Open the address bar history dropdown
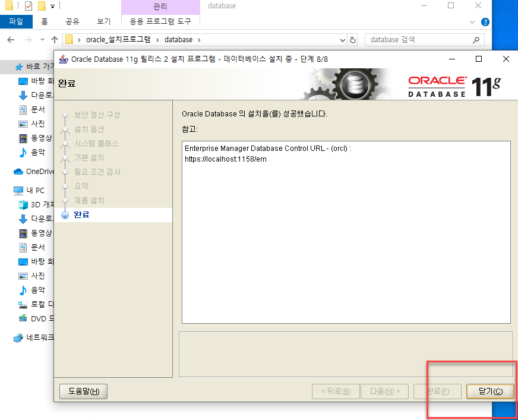 point(343,40)
